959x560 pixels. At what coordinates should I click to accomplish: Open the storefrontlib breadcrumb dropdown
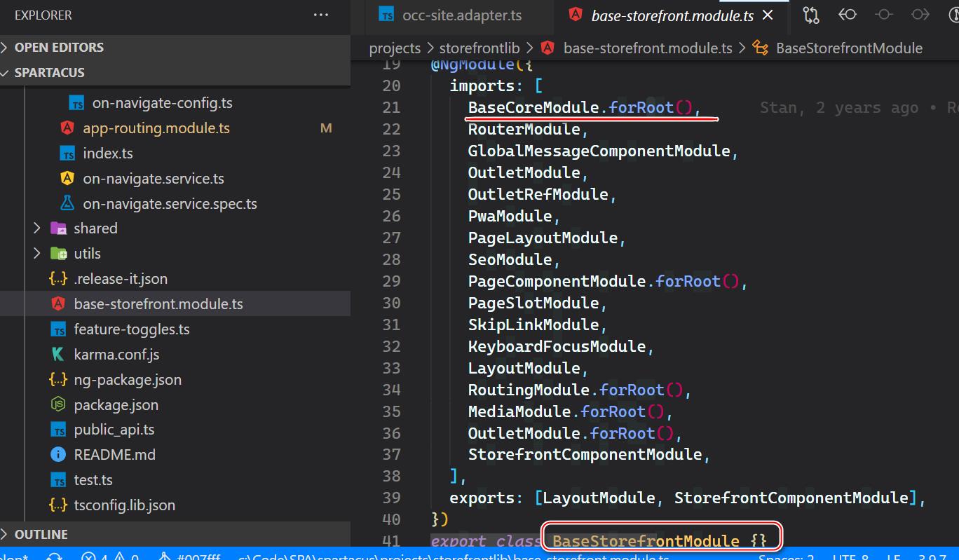tap(480, 48)
